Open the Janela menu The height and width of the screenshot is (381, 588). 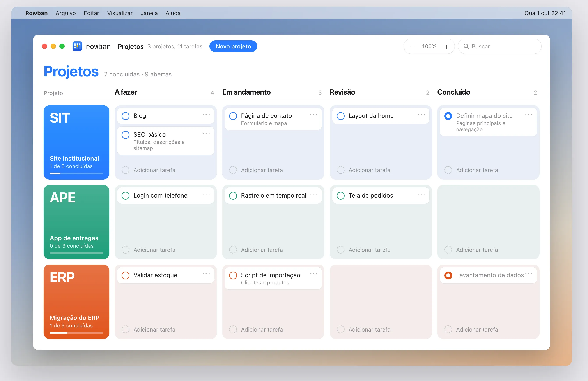pos(149,13)
